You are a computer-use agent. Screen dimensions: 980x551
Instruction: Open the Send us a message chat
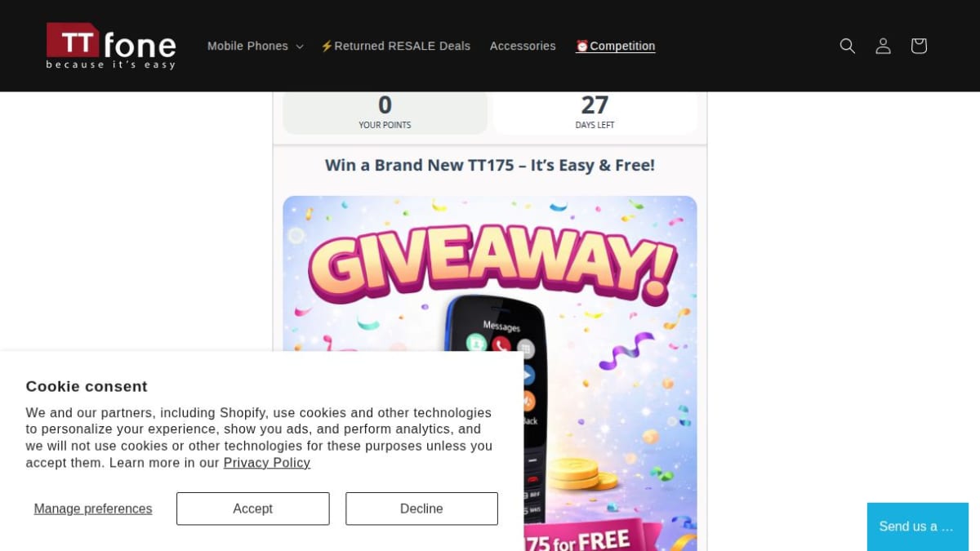(x=918, y=527)
